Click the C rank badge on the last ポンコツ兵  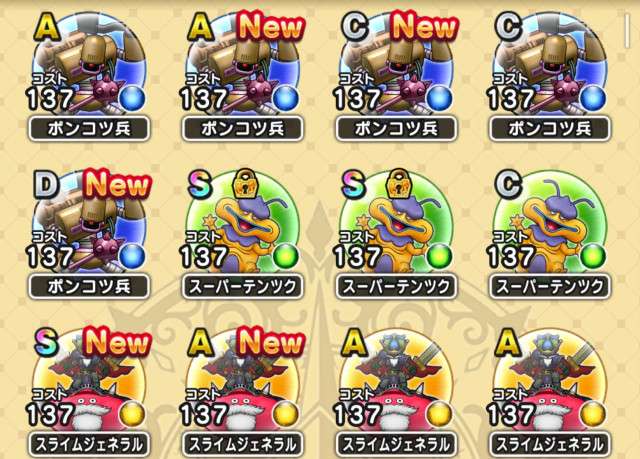point(509,27)
